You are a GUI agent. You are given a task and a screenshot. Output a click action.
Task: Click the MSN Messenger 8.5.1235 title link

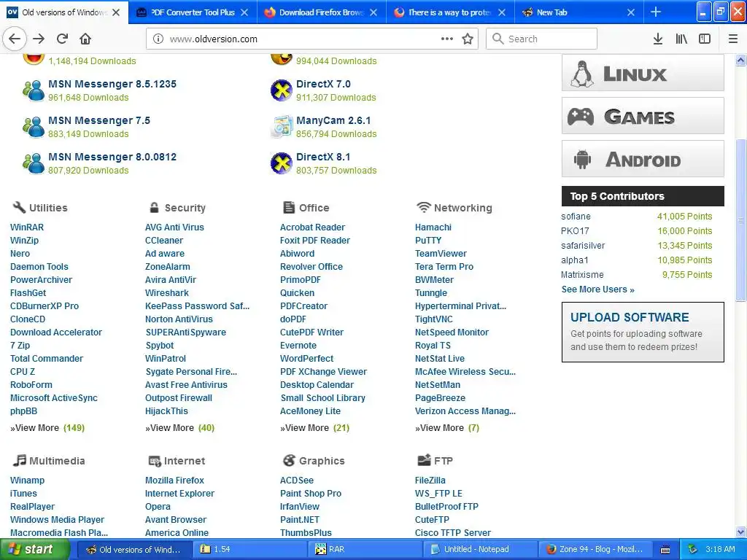(x=112, y=84)
